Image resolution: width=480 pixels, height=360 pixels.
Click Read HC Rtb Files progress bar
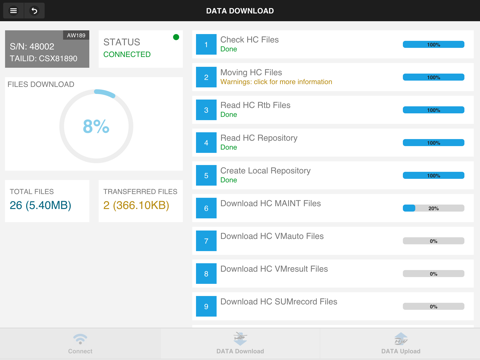click(x=433, y=110)
